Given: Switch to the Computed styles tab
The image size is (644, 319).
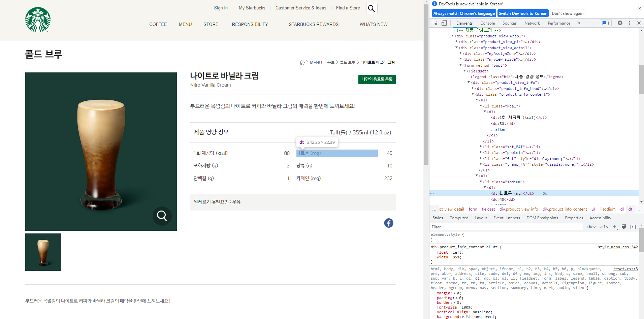Looking at the screenshot, I should coord(459,218).
